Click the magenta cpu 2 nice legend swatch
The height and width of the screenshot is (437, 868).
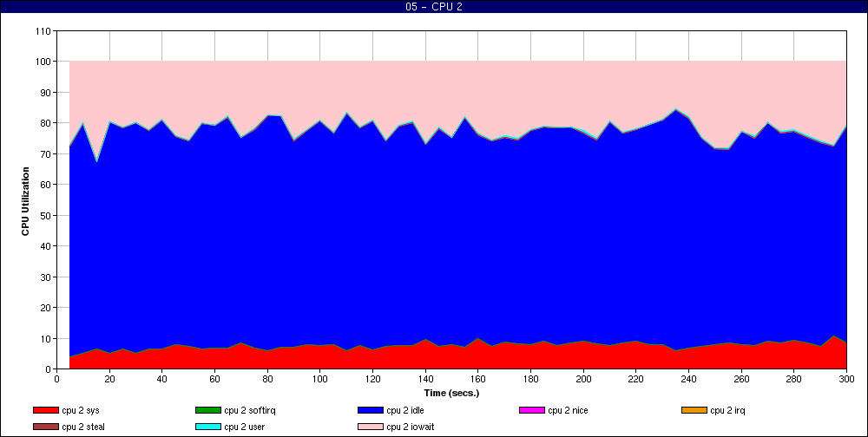click(x=532, y=410)
